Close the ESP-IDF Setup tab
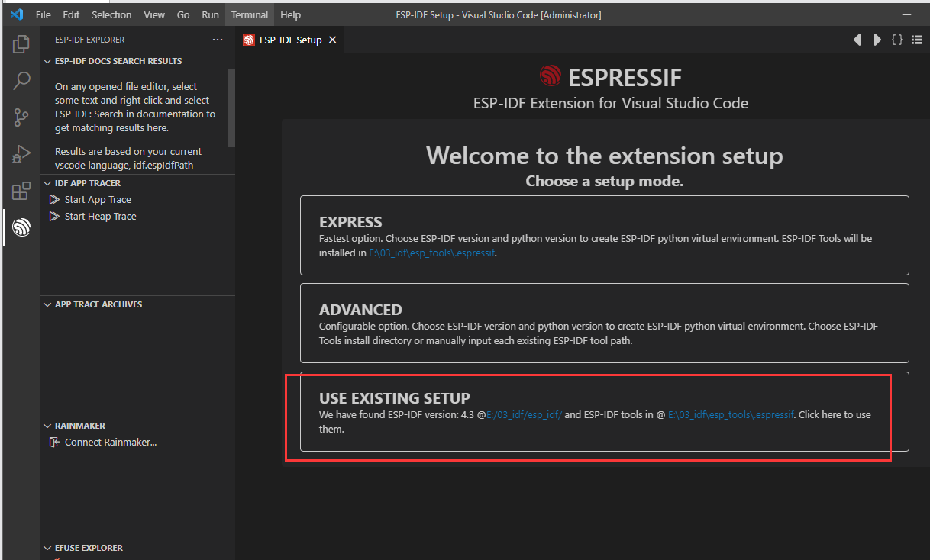Screen dimensions: 930x560 click(x=332, y=40)
